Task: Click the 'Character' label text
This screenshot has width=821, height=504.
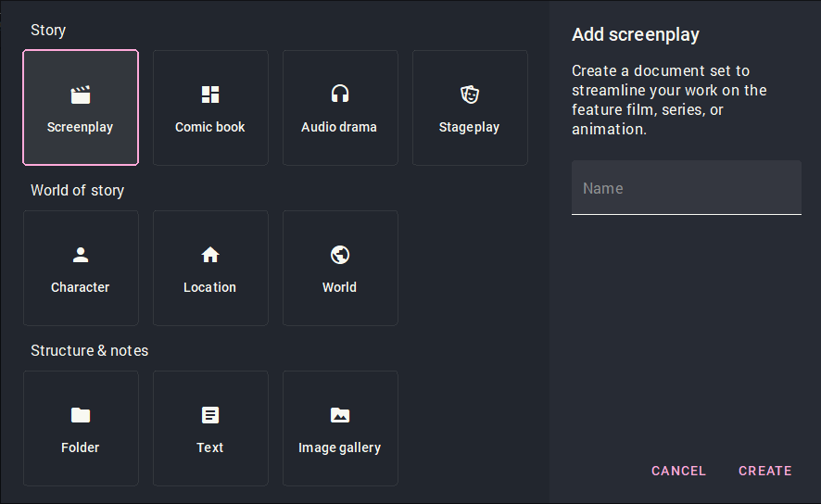Action: [x=80, y=287]
